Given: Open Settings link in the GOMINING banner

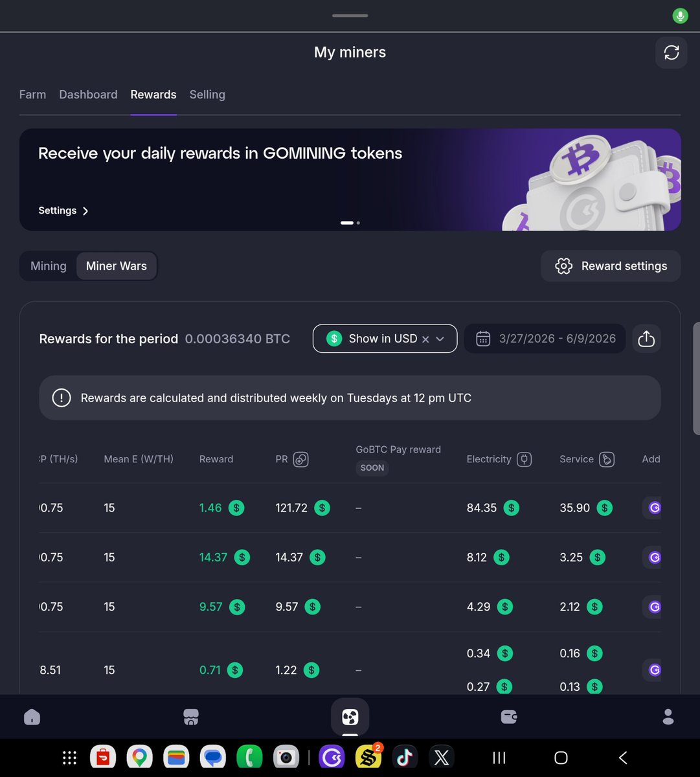Looking at the screenshot, I should coord(63,210).
